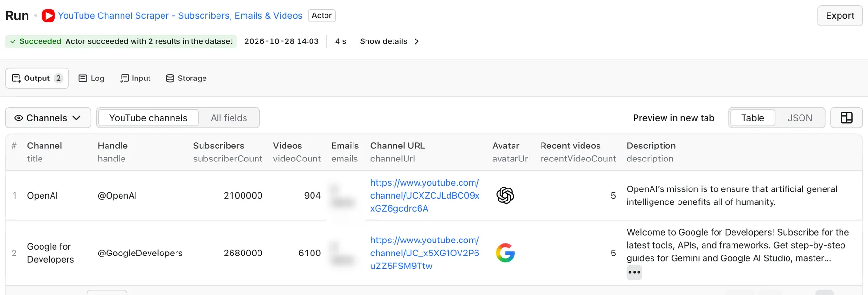Screen dimensions: 868x295
Task: Expand the truncated Google description with the ellipsis
Action: [634, 272]
